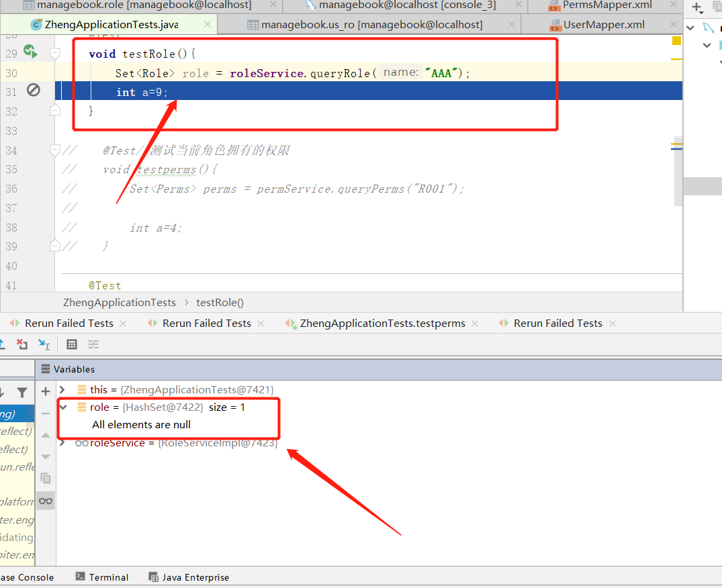Toggle the fold end marker at line 39
Viewport: 722px width, 588px height.
(55, 246)
